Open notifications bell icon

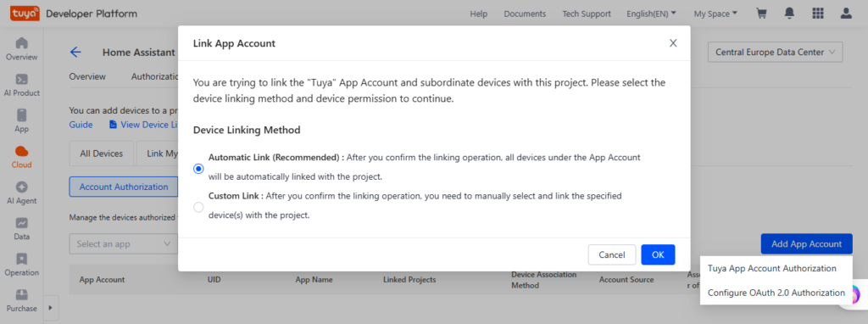[790, 14]
